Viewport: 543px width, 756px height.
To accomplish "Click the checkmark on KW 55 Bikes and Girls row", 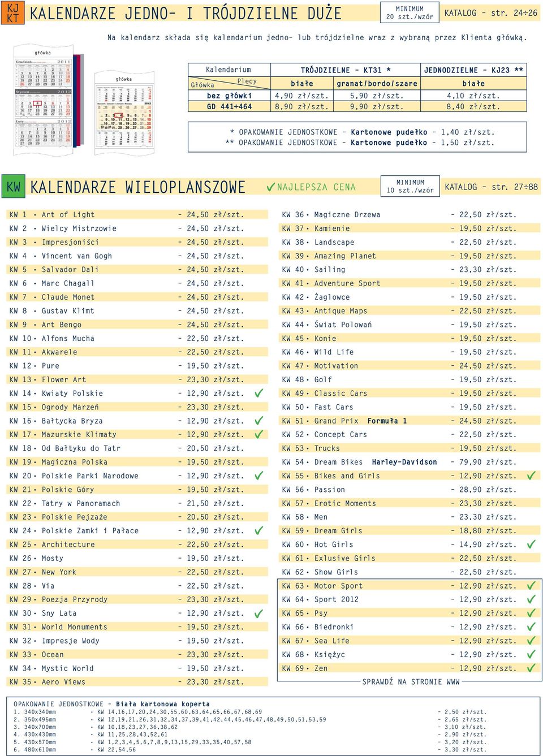I will (531, 476).
